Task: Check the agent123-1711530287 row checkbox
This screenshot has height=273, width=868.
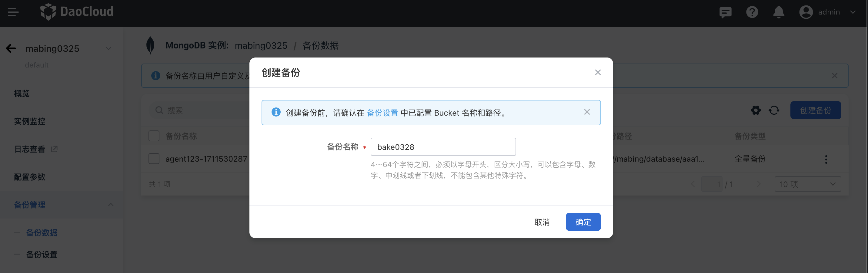Action: tap(154, 159)
